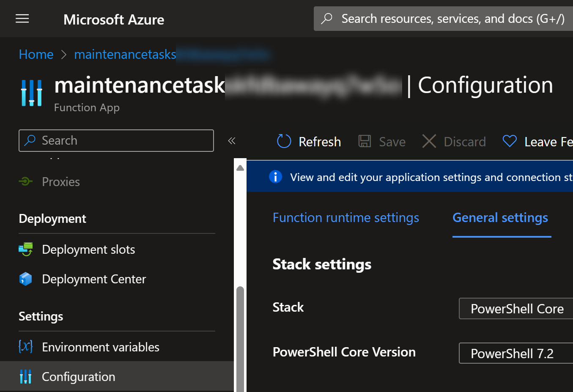Click the sidebar search magnifier icon
This screenshot has height=392, width=573.
pyautogui.click(x=30, y=140)
